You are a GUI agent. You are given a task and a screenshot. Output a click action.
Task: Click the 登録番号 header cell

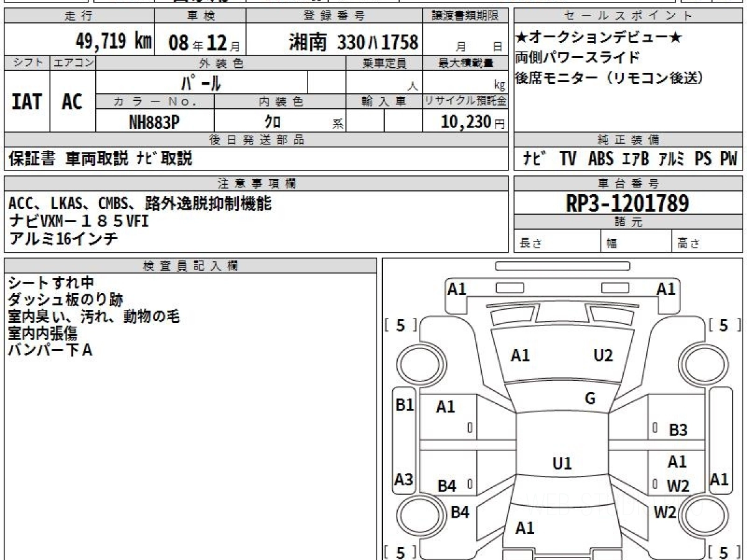335,16
